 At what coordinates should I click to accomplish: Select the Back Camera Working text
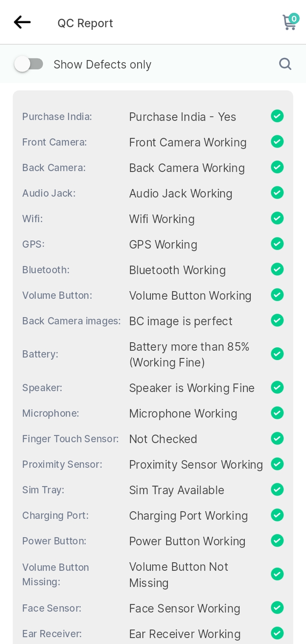click(187, 168)
